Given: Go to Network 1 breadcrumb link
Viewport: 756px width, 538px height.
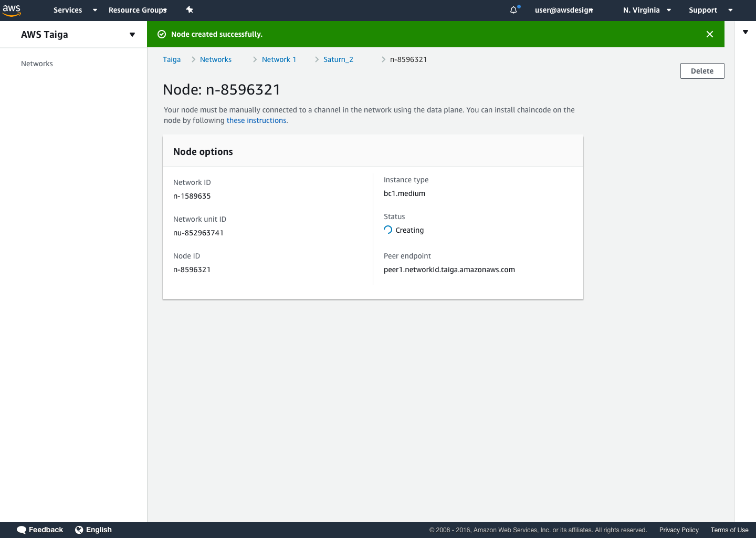Looking at the screenshot, I should [x=279, y=59].
